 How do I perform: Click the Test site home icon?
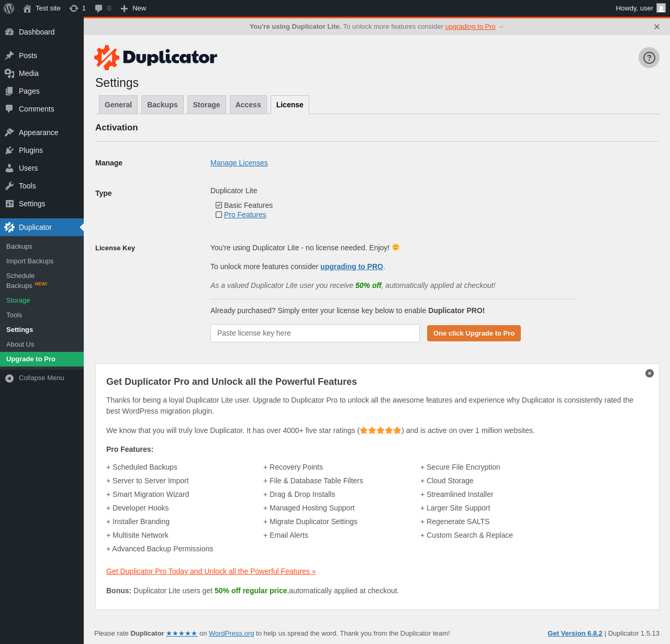pyautogui.click(x=27, y=8)
